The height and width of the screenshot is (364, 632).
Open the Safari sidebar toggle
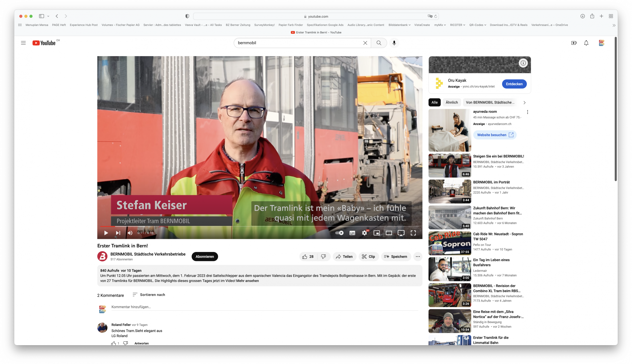(x=41, y=16)
